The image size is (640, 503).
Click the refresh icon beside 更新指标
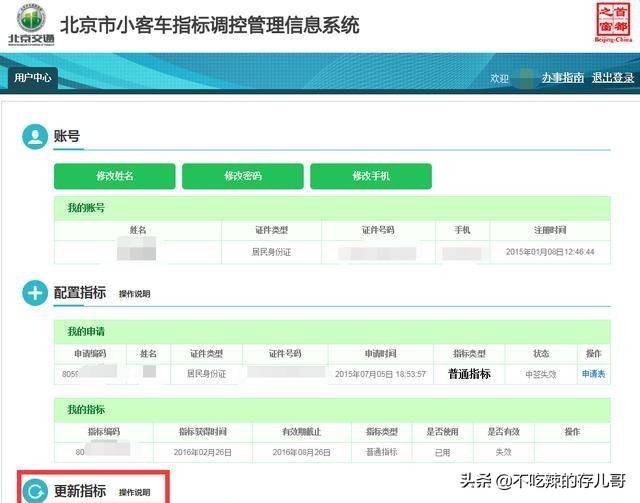(x=35, y=491)
